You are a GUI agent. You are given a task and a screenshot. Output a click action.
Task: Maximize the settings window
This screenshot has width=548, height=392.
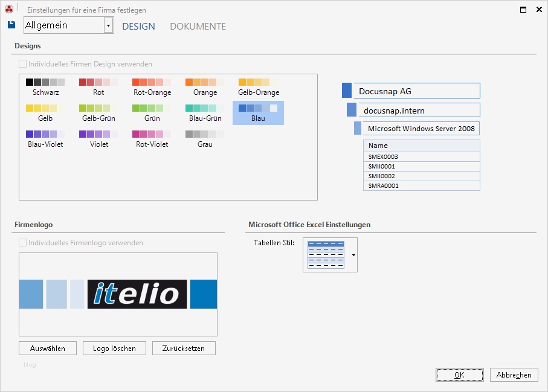(523, 10)
